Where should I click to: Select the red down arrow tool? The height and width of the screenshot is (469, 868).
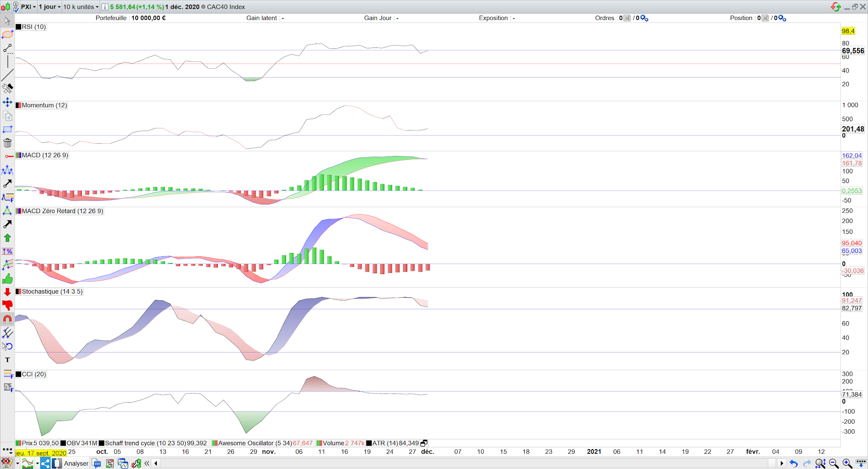(x=7, y=292)
